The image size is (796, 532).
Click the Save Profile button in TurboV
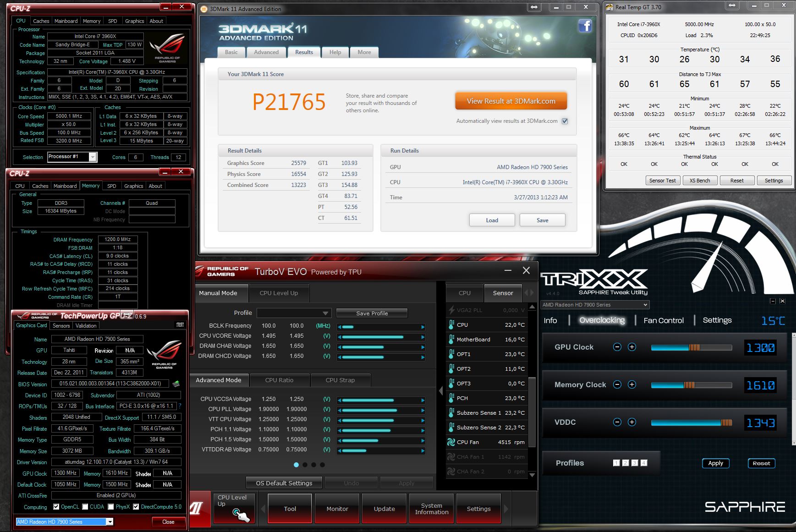click(x=372, y=313)
